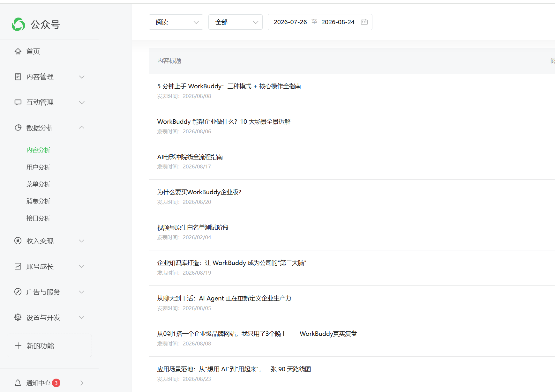Viewport: 555px width, 392px height.
Task: Open the 内容管理 menu label
Action: [40, 77]
